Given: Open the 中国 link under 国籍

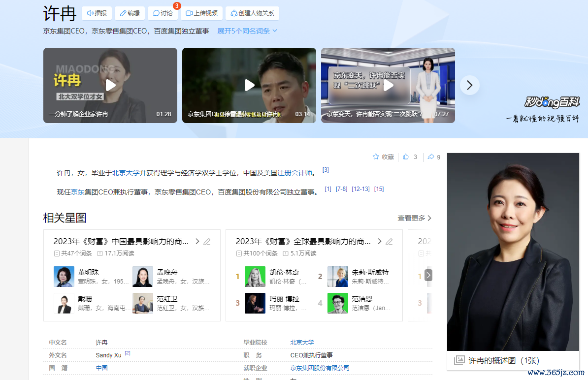Looking at the screenshot, I should (101, 368).
